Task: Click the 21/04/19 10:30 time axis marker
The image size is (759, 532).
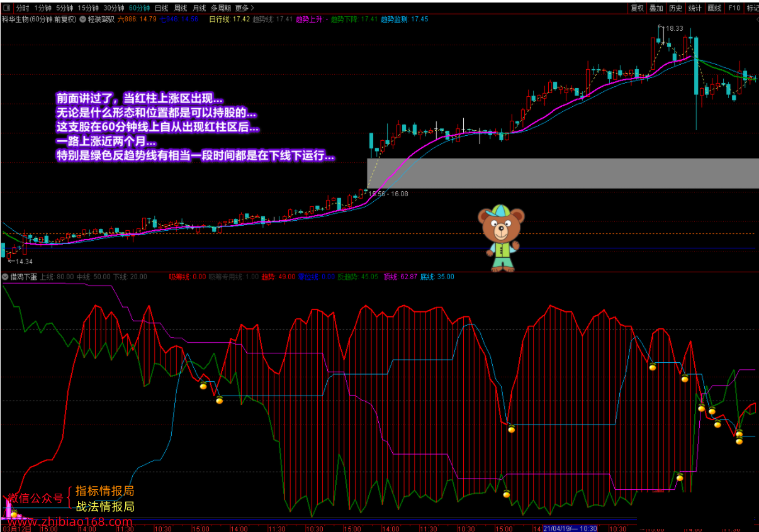Action: point(570,528)
